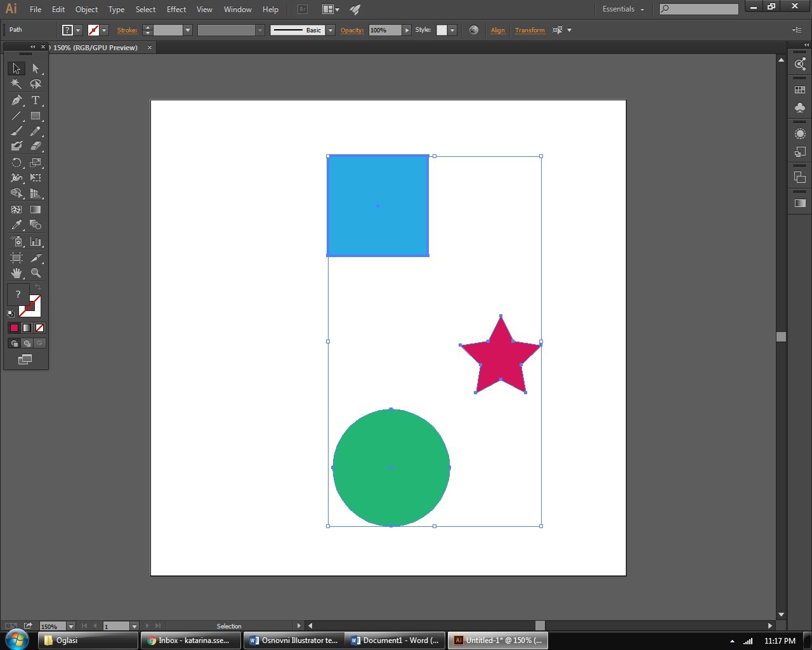
Task: Select the Type tool
Action: click(x=36, y=100)
